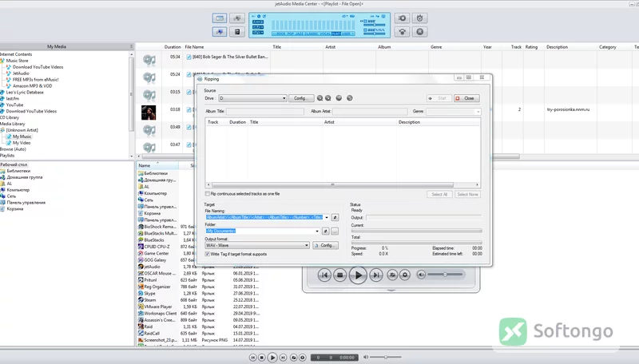The image size is (639, 364).
Task: Click Play in the bottom control bar
Action: coord(272,358)
